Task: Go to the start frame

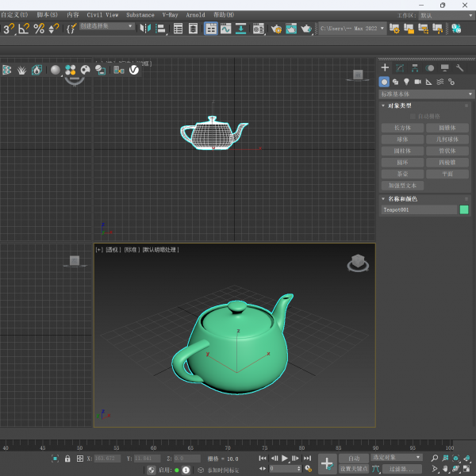Action: pyautogui.click(x=263, y=458)
